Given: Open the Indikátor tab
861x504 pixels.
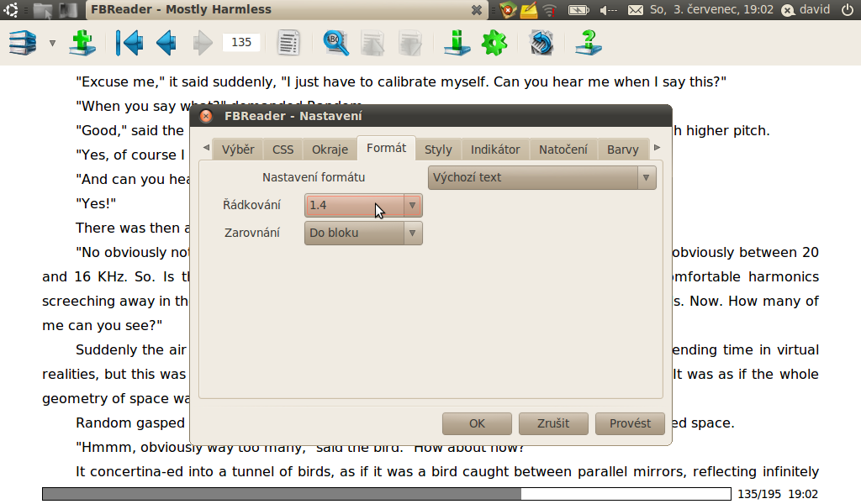Looking at the screenshot, I should (x=495, y=150).
